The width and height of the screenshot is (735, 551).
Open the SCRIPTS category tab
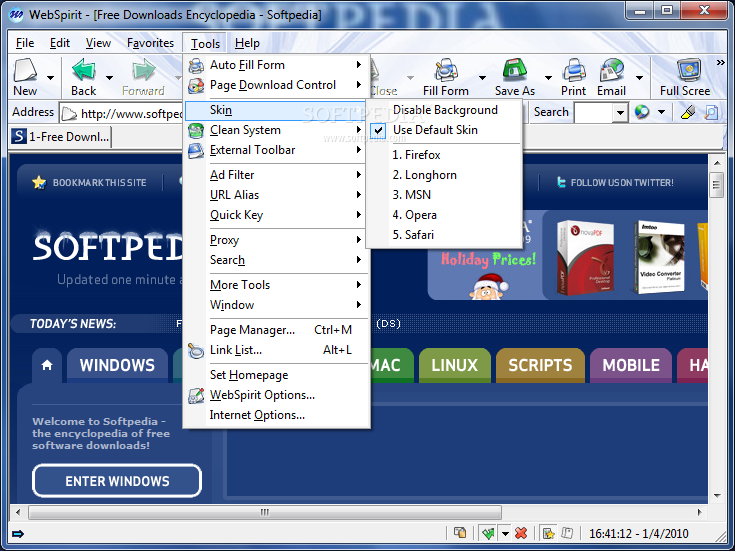[x=540, y=365]
